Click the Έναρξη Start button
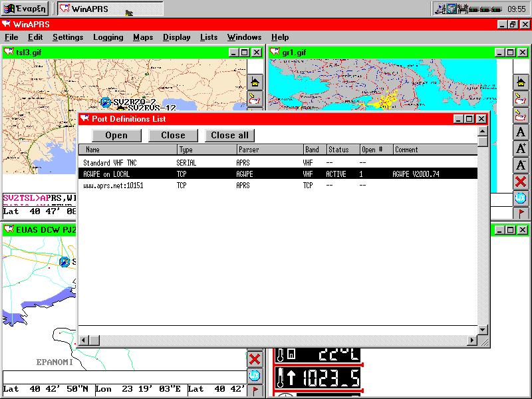Image resolution: width=532 pixels, height=399 pixels. click(x=25, y=9)
